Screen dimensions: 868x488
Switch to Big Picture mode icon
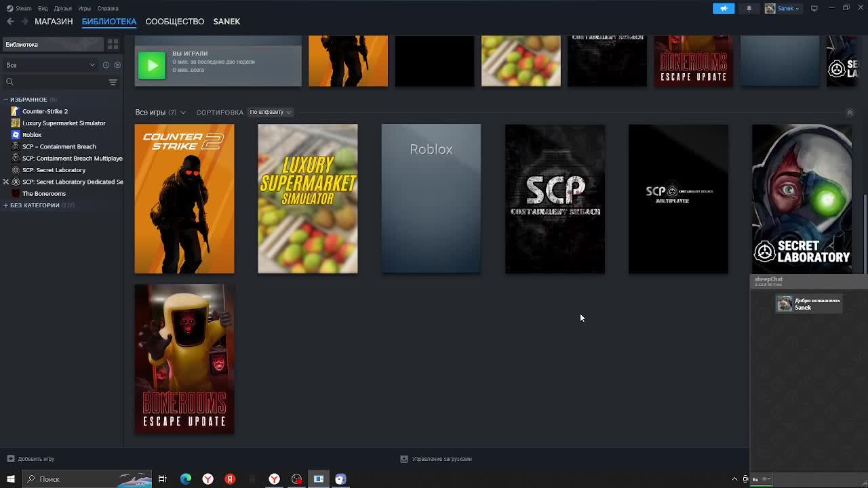tap(814, 8)
